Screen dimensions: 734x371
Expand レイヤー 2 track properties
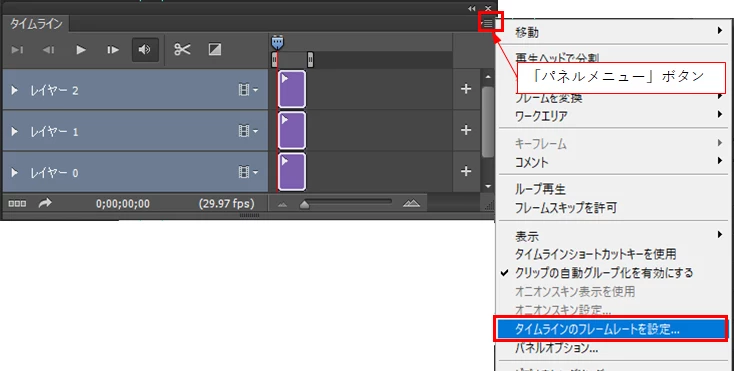tap(15, 90)
